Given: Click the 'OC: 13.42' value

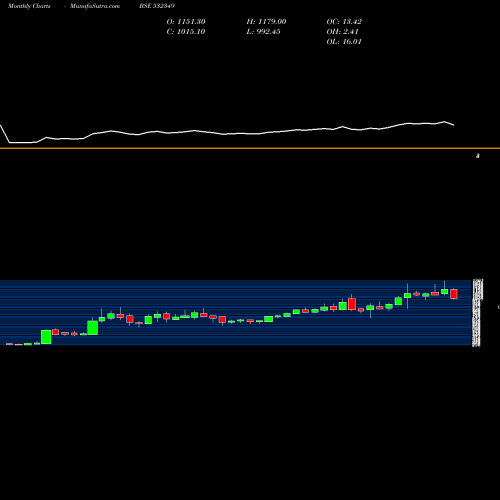Looking at the screenshot, I should 344,22.
